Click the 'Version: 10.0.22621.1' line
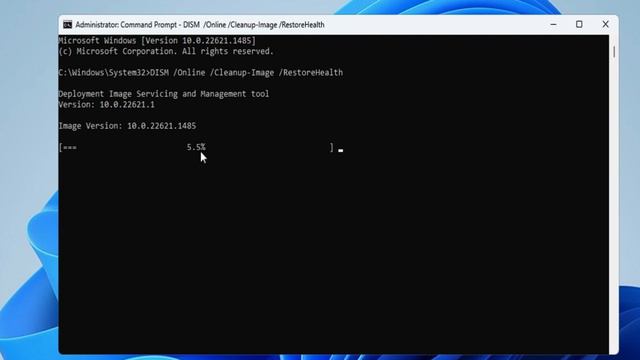Image resolution: width=640 pixels, height=360 pixels. click(107, 104)
